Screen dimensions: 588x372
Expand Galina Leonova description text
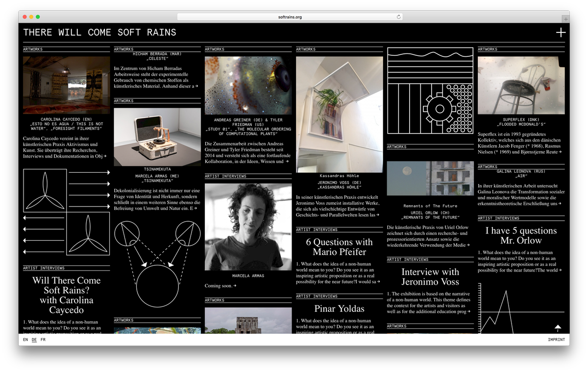coord(559,204)
